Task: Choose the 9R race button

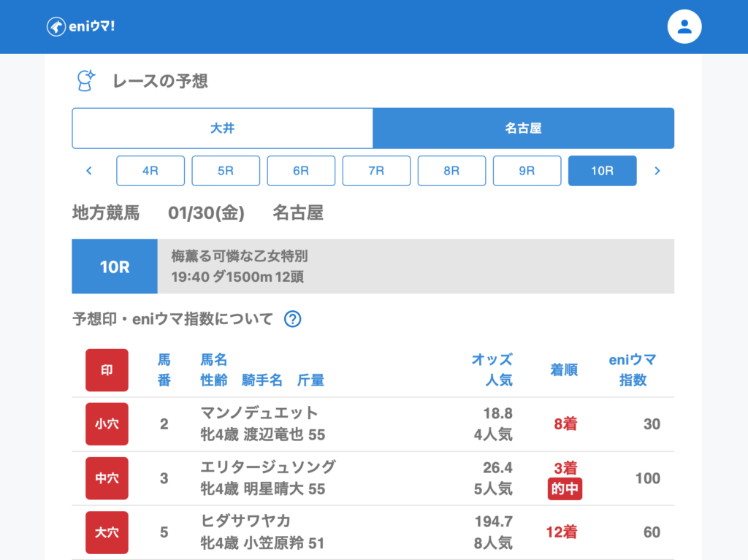Action: 527,171
